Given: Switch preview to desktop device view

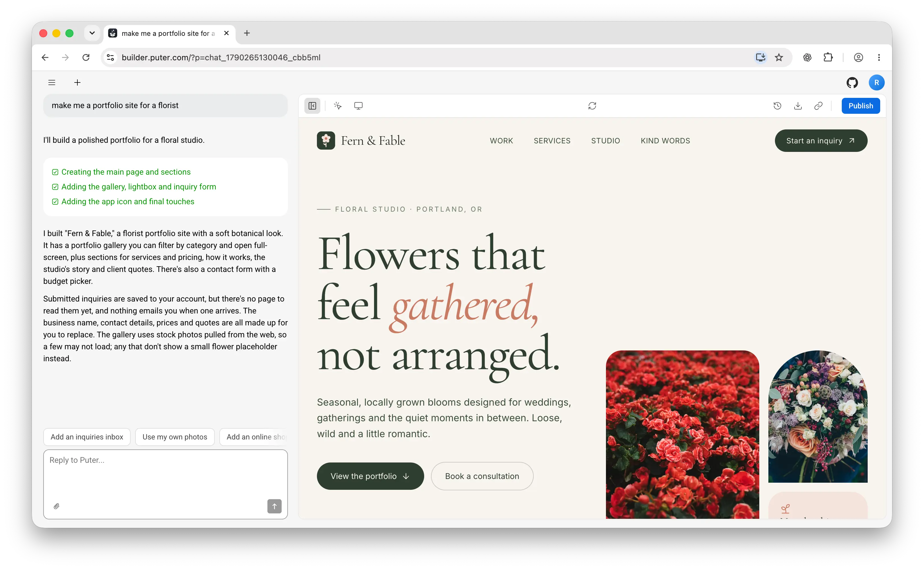Looking at the screenshot, I should [x=358, y=106].
